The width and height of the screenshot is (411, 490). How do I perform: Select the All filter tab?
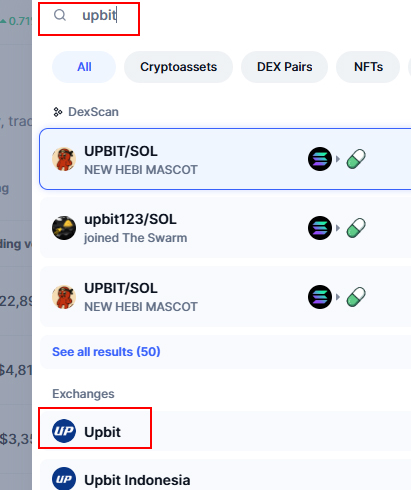[x=84, y=67]
